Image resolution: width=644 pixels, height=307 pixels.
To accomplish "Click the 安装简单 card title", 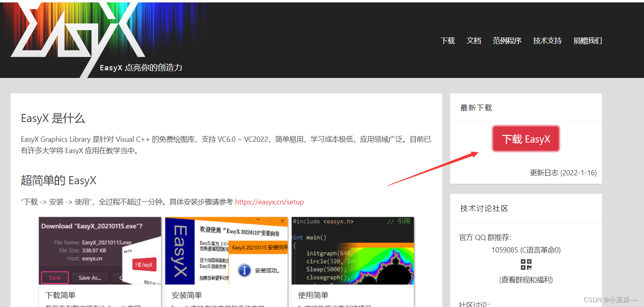I will point(187,295).
